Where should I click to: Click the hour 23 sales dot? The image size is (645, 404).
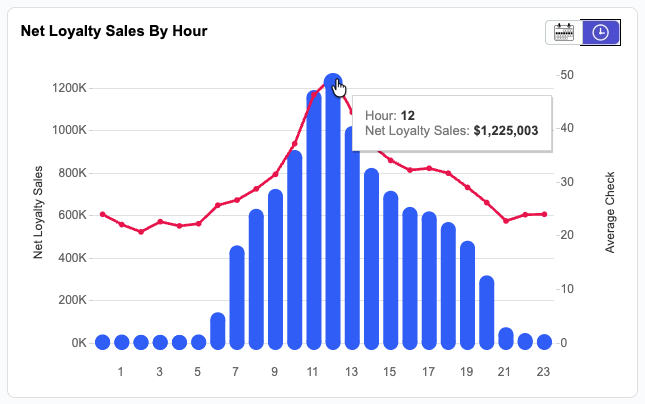(544, 342)
